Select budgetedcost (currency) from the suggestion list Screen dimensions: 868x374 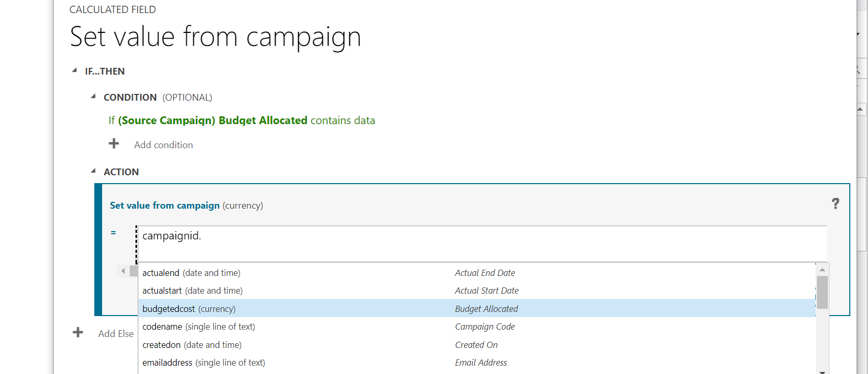189,309
